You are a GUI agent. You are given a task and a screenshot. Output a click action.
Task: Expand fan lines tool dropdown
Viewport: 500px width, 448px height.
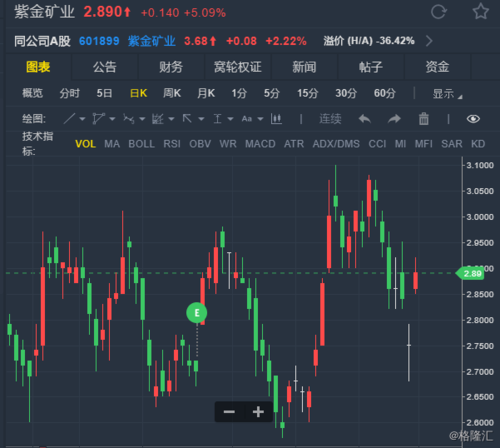tap(171, 119)
